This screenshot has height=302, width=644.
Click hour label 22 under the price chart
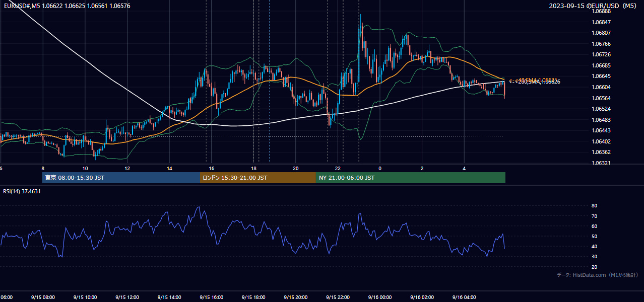click(x=338, y=168)
